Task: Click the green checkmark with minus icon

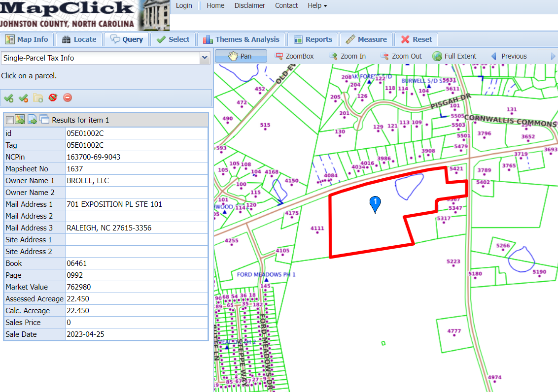Action: pyautogui.click(x=23, y=98)
